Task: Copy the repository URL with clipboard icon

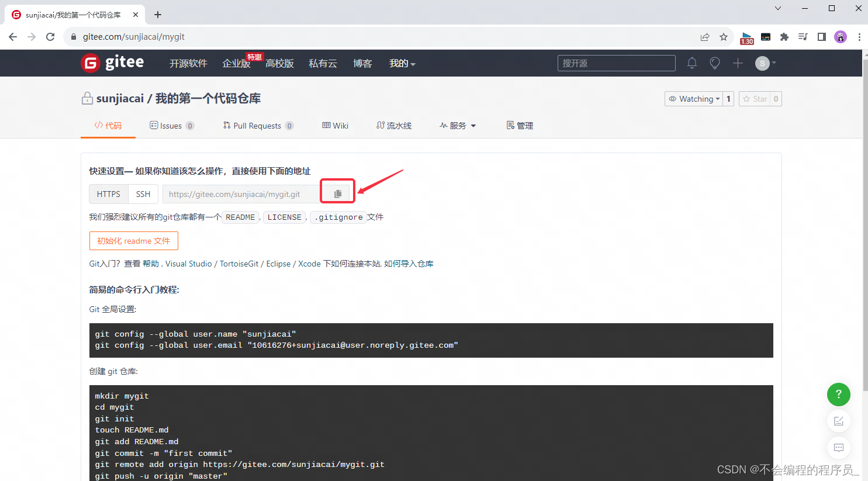Action: click(337, 193)
